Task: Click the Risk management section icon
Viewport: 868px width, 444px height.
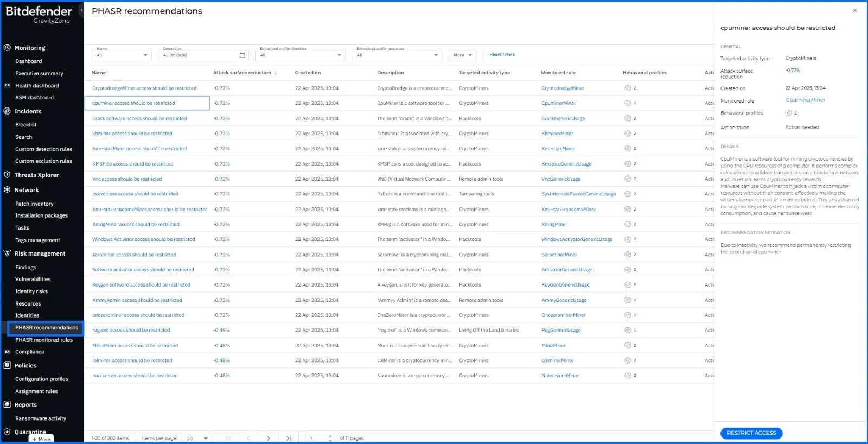Action: [x=7, y=253]
